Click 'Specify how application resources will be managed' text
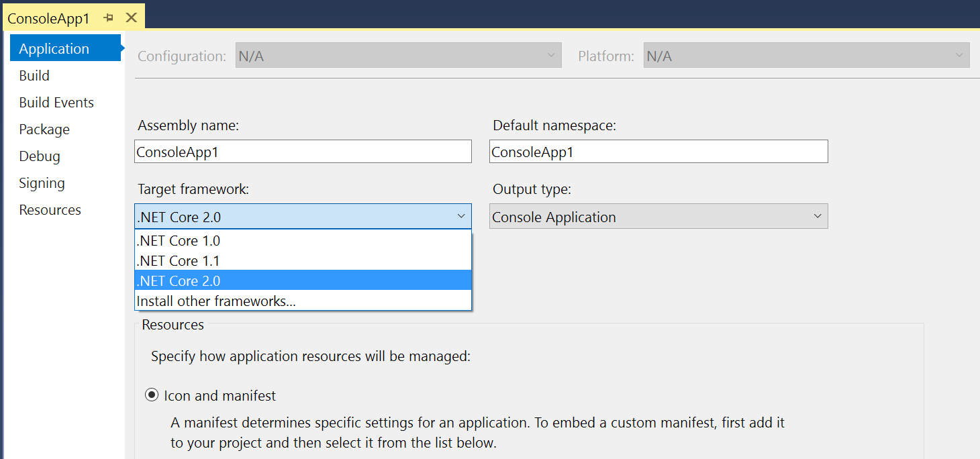Screen dimensions: 980x459 click(311, 356)
